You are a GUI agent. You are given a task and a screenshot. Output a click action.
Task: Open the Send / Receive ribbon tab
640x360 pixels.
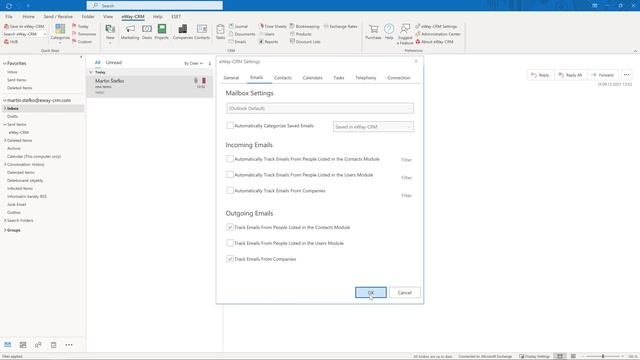tap(58, 17)
